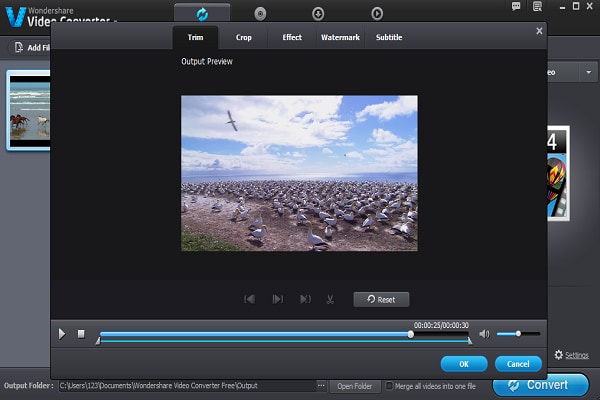
Task: Click the Output Folder path field
Action: [x=187, y=385]
